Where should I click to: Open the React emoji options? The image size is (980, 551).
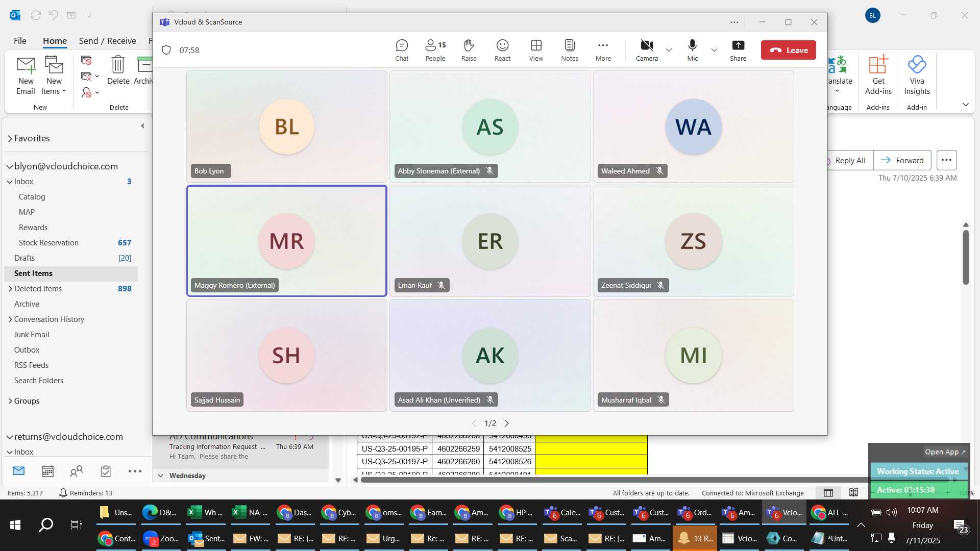coord(502,51)
